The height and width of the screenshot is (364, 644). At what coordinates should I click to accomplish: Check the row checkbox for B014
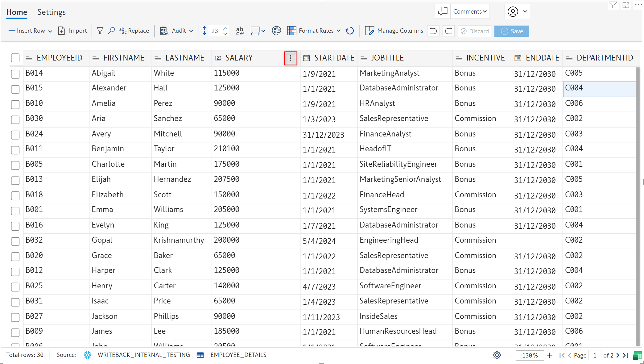pyautogui.click(x=15, y=74)
